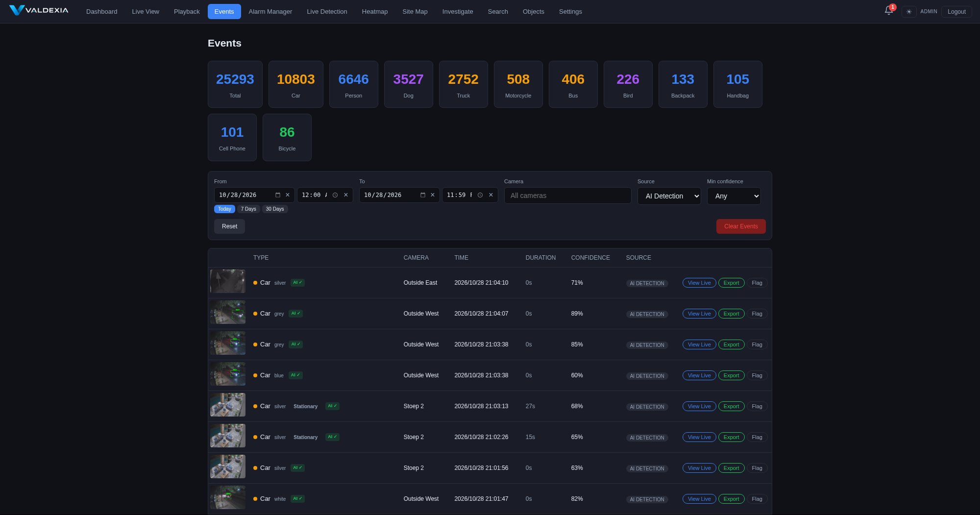Open To date calendar picker icon
Viewport: 980px width, 515px height.
coord(423,195)
